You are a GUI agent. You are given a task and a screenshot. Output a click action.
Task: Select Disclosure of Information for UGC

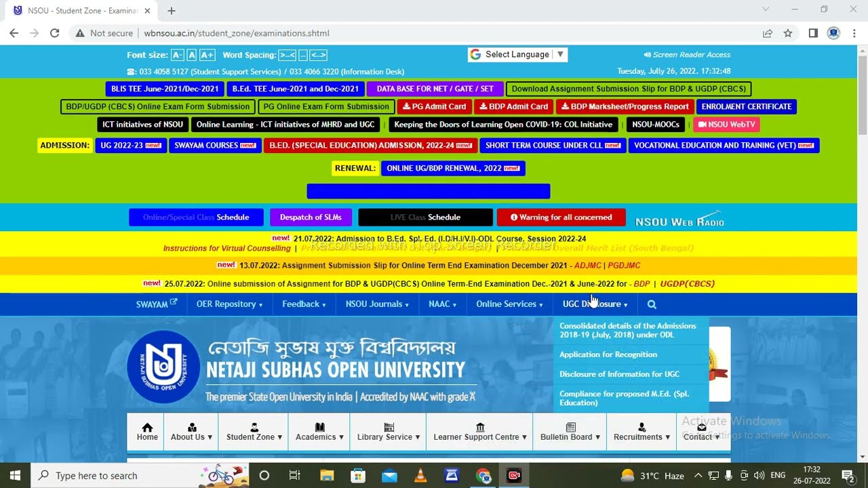coord(619,374)
